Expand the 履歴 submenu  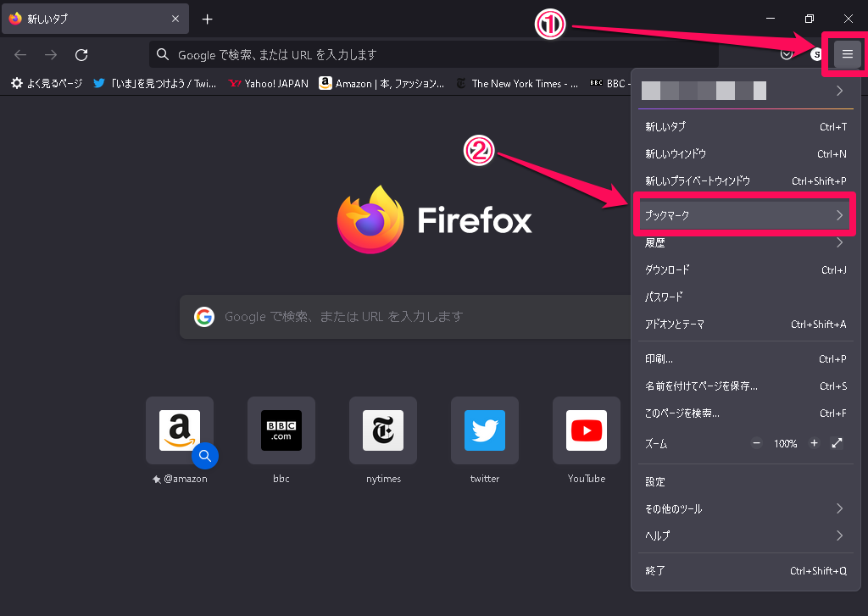coord(746,242)
